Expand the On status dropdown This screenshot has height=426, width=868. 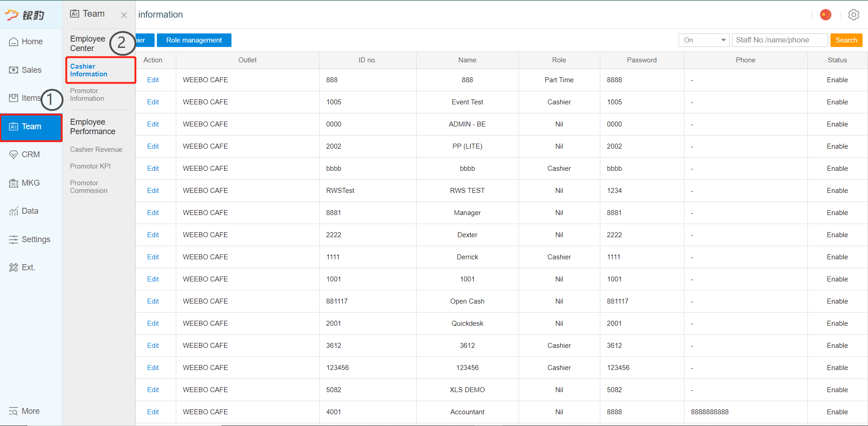[704, 40]
